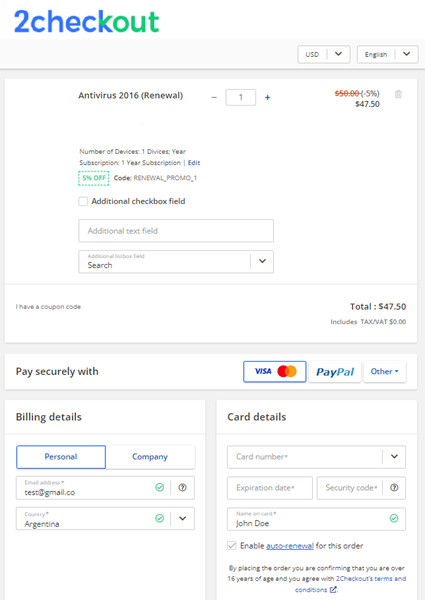Select Visa Mastercard payment method
This screenshot has width=425, height=600.
click(x=275, y=372)
